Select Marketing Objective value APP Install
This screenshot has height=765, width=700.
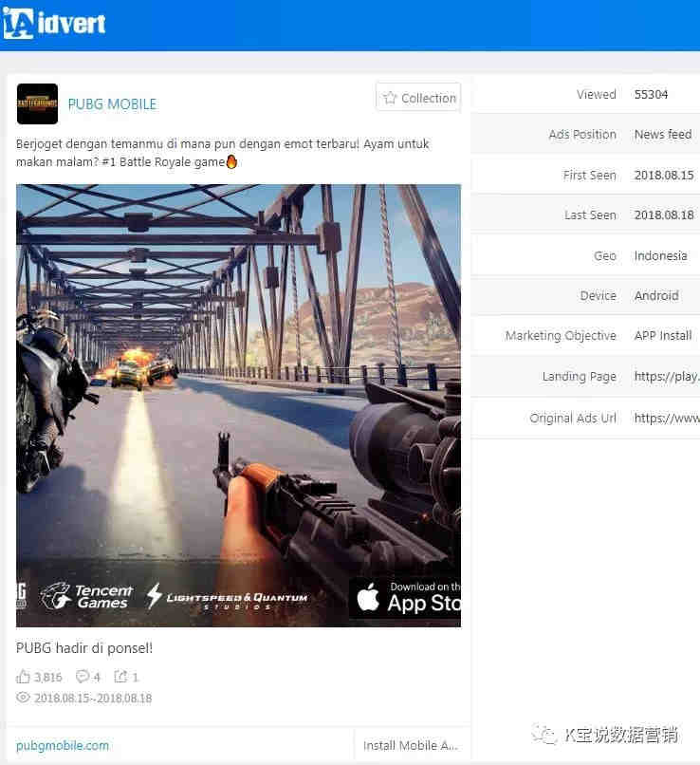tap(663, 336)
